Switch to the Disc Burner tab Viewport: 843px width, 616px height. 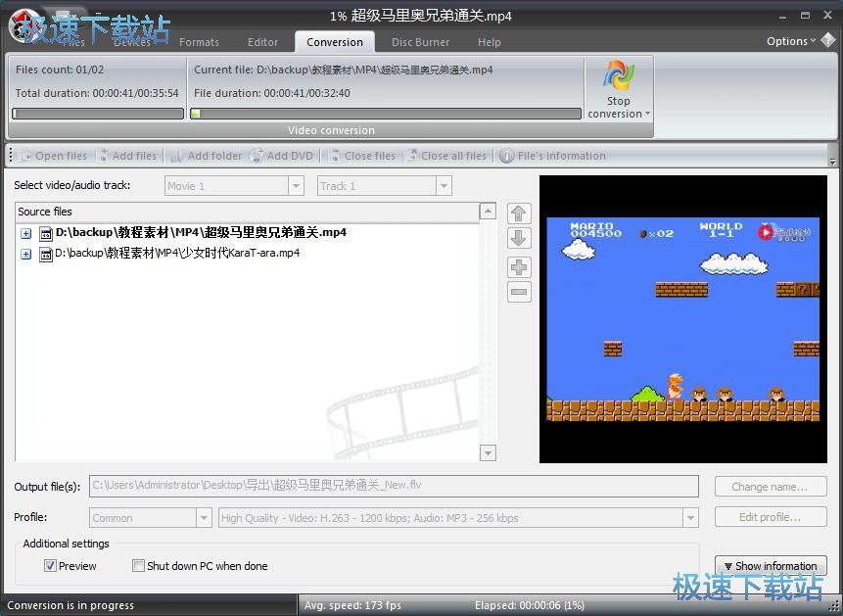click(x=420, y=42)
